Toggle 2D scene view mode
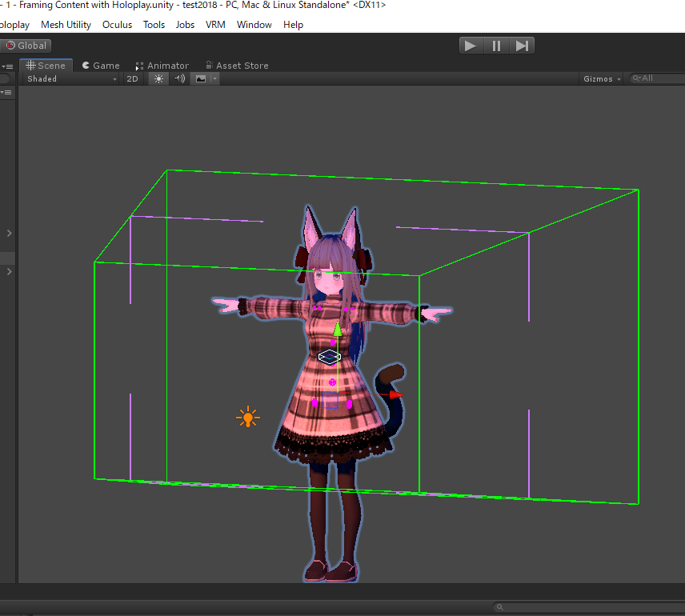The image size is (685, 616). [132, 78]
